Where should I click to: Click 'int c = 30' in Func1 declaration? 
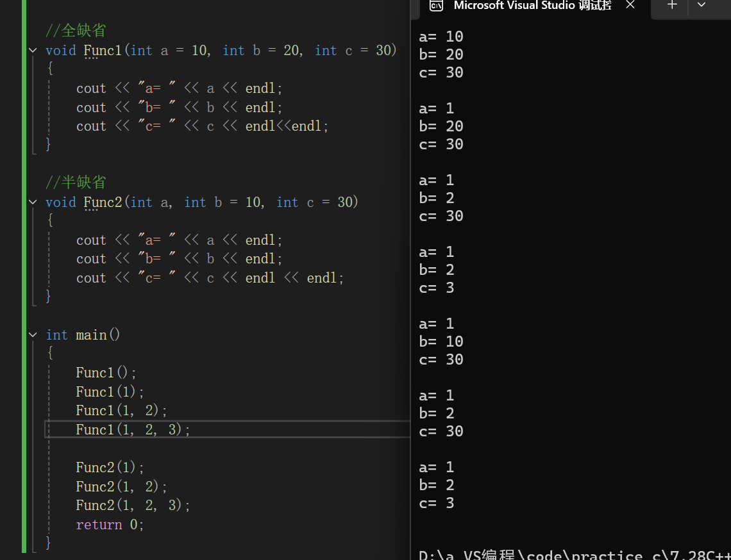[x=353, y=51]
